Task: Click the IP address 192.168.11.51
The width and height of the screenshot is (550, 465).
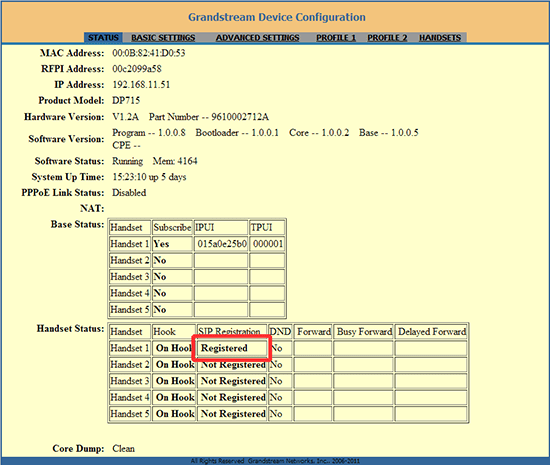Action: [141, 85]
